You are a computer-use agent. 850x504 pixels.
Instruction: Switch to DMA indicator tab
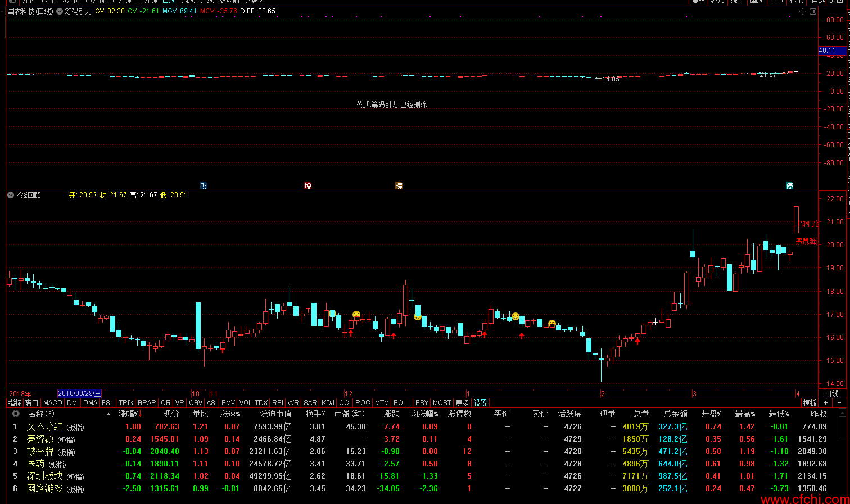click(x=91, y=403)
